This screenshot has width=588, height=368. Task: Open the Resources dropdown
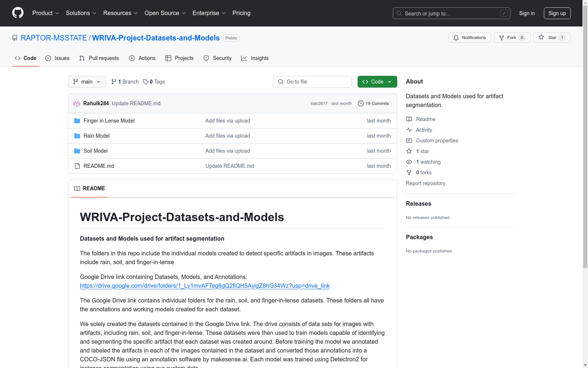pyautogui.click(x=121, y=13)
